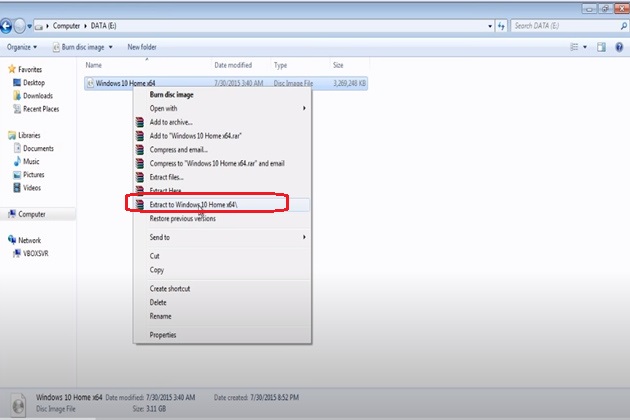Open VBOXSVR under Network

pyautogui.click(x=35, y=254)
